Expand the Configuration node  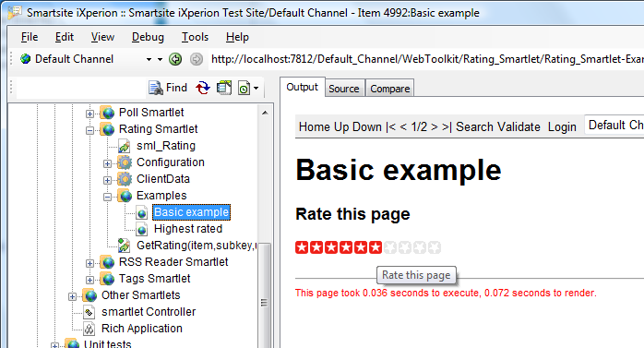(x=107, y=163)
